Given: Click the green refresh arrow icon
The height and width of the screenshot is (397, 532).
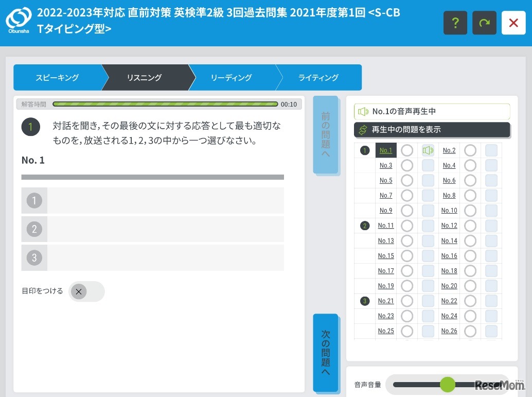Looking at the screenshot, I should coord(484,23).
